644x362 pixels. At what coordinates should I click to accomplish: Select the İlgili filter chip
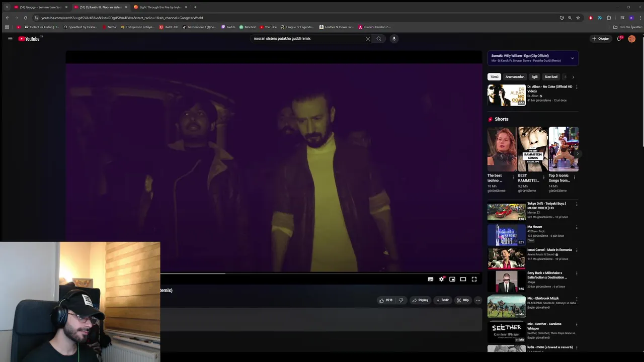coord(534,77)
